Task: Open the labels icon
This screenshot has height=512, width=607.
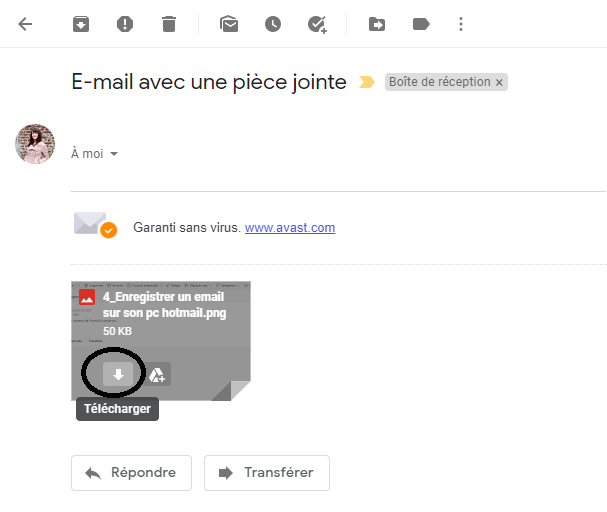Action: (421, 24)
